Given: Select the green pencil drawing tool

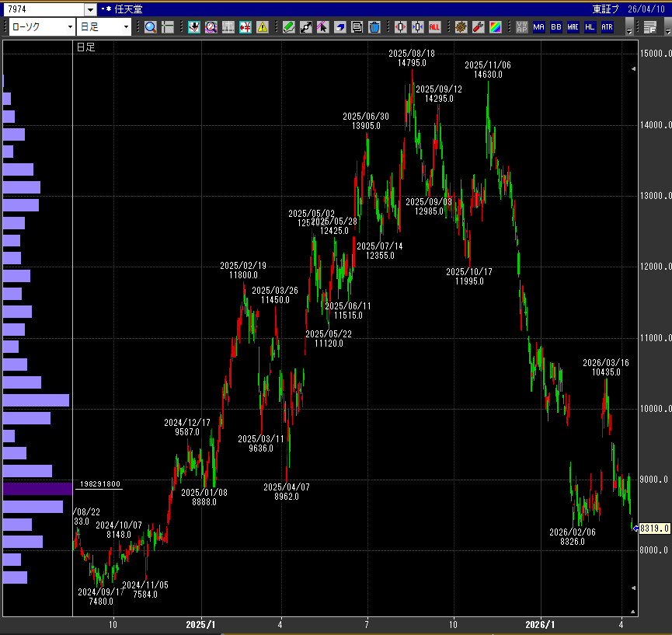Looking at the screenshot, I should [x=289, y=27].
